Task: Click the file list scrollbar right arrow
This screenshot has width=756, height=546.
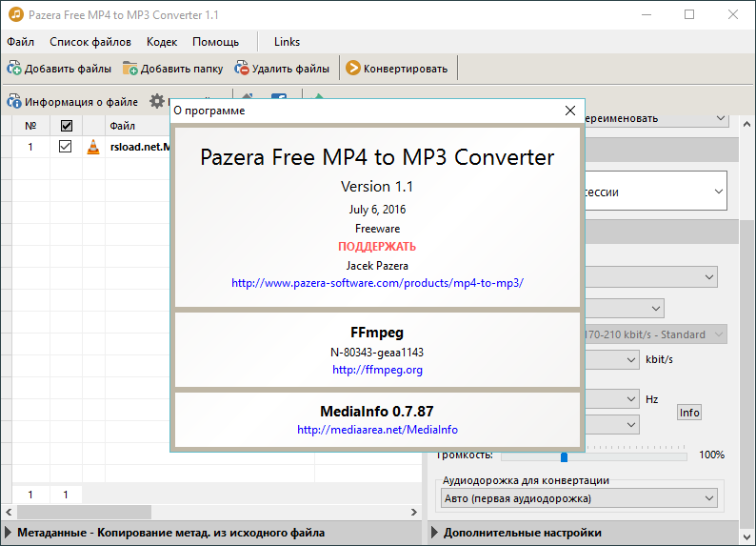Action: [414, 512]
